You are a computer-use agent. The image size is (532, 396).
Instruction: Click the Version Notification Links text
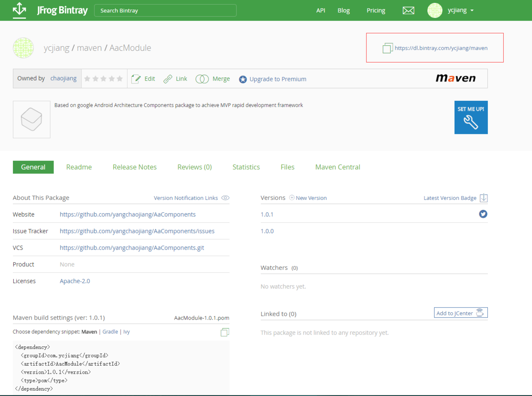pyautogui.click(x=186, y=198)
